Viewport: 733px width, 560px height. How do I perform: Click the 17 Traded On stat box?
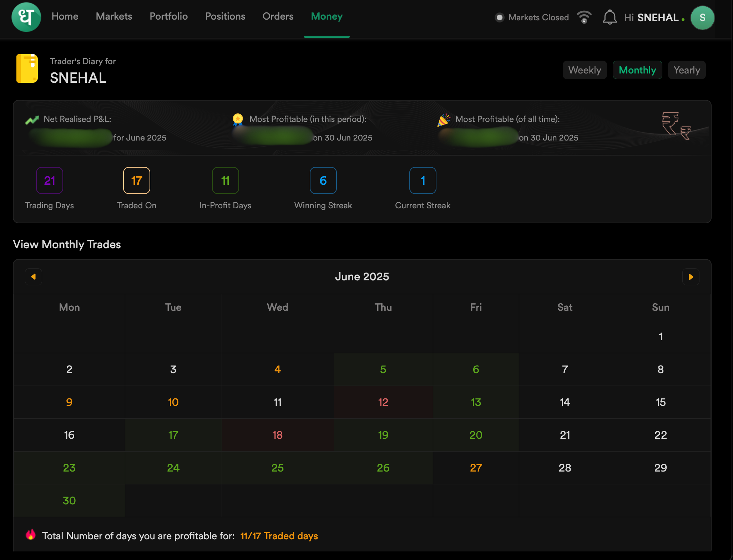coord(136,180)
